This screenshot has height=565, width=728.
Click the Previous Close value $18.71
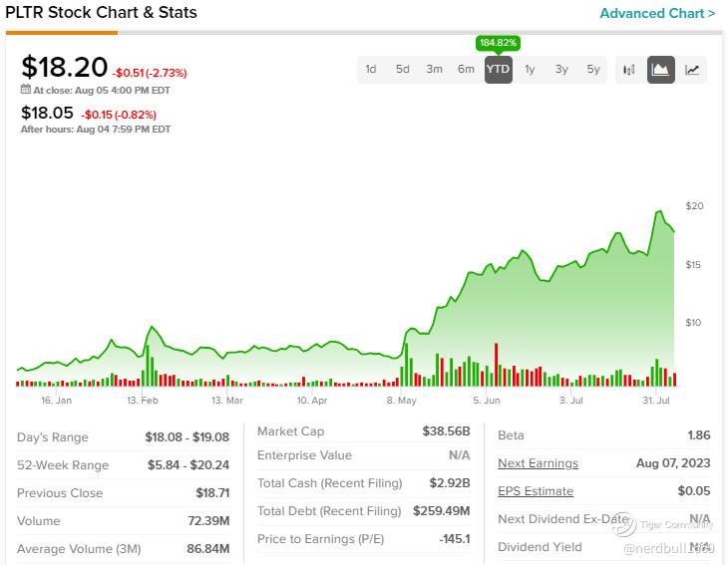click(212, 492)
